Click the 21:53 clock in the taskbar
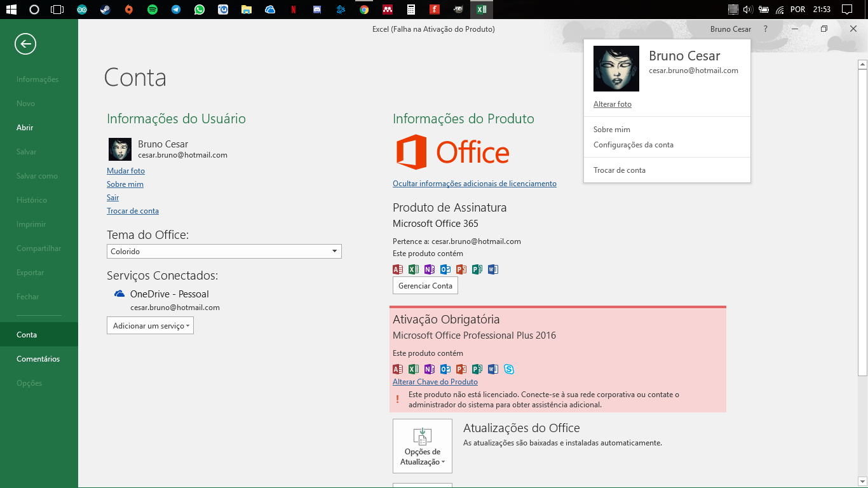The image size is (868, 488). click(822, 10)
